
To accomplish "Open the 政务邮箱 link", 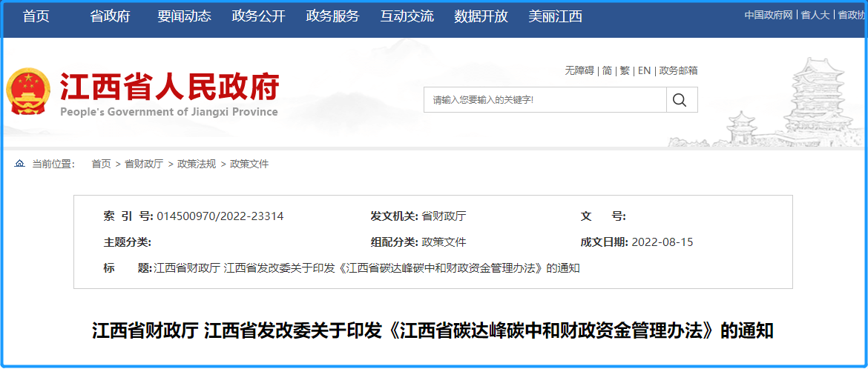I will point(678,70).
